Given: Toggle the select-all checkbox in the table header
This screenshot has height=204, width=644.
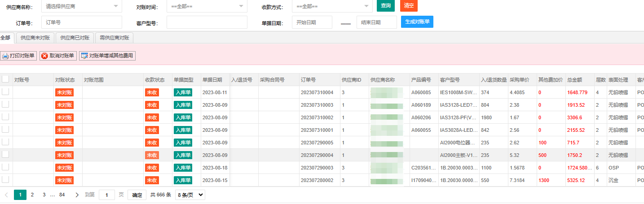Looking at the screenshot, I should point(5,79).
